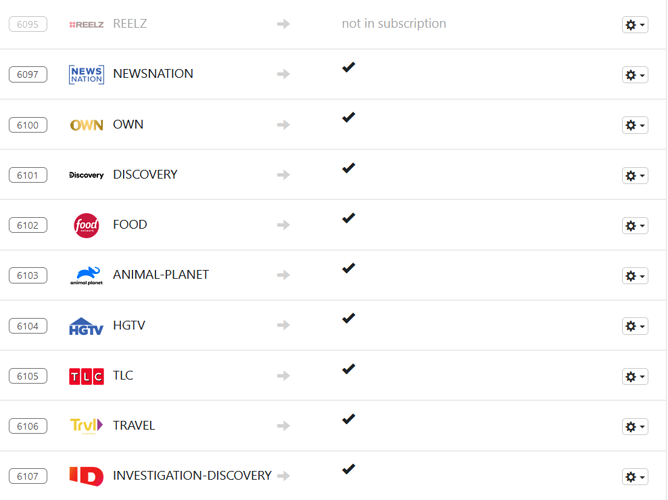Click channel number badge 6106

(x=28, y=426)
